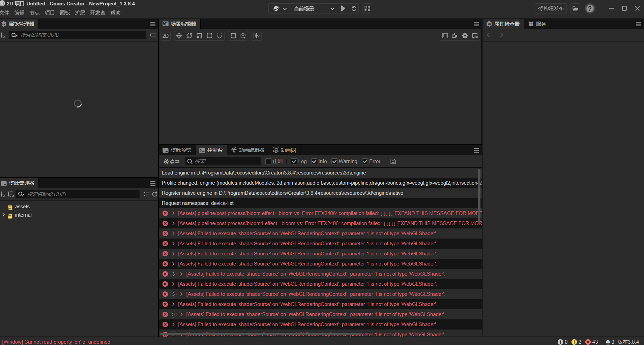Screen dimensions: 644x345
Task: Open the 场景编辑器 panel menu
Action: pyautogui.click(x=476, y=24)
